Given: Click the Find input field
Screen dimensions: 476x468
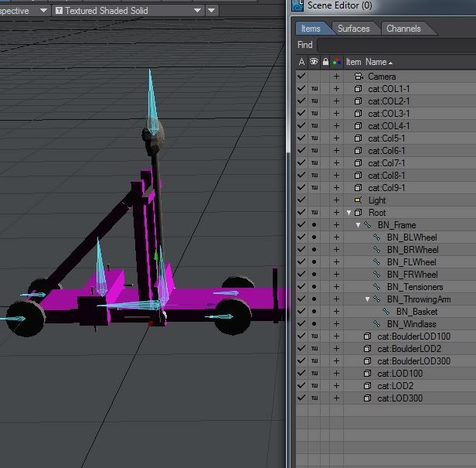Looking at the screenshot, I should 396,45.
